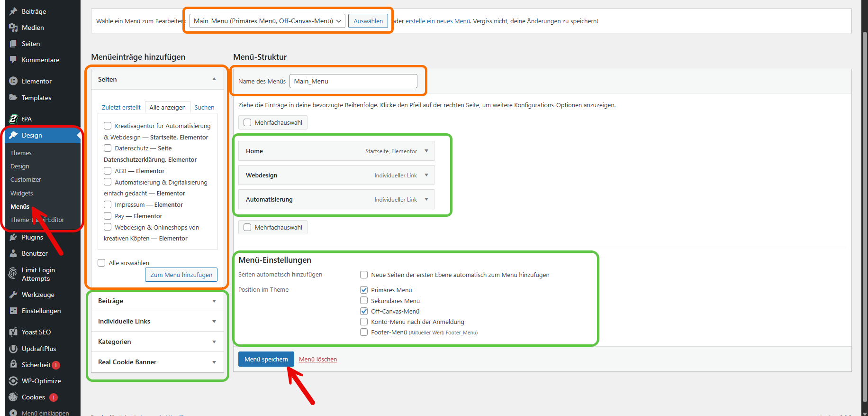Switch to the Suchen tab

(x=204, y=107)
